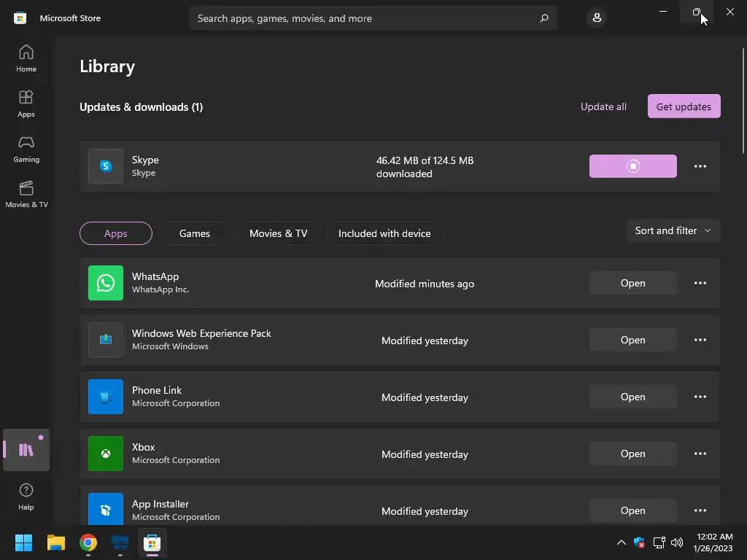Click the network icon in system tray
This screenshot has width=747, height=560.
[x=659, y=542]
